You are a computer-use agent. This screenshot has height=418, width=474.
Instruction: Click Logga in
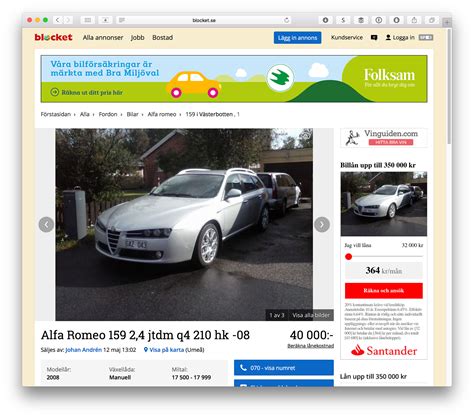point(400,38)
